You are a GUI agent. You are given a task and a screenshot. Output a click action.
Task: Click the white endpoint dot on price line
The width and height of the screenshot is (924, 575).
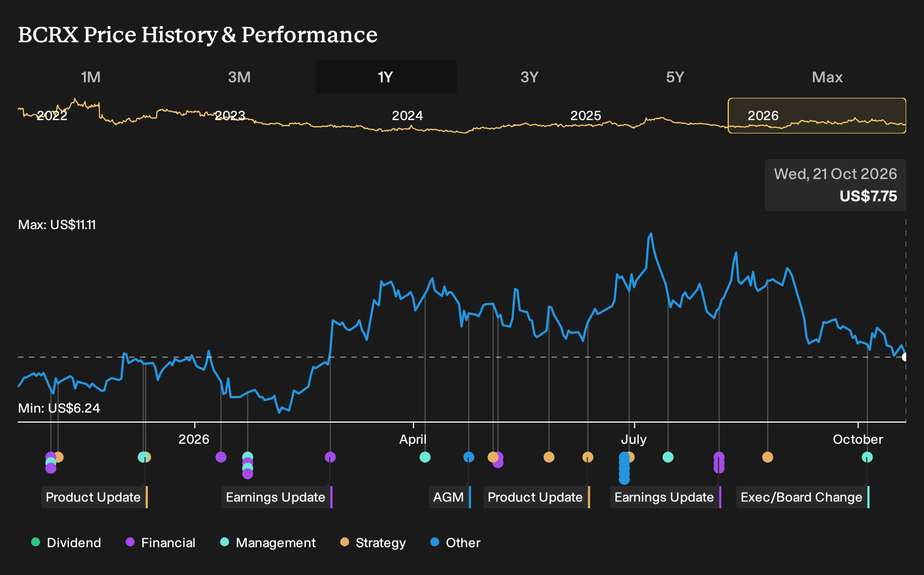tap(905, 357)
